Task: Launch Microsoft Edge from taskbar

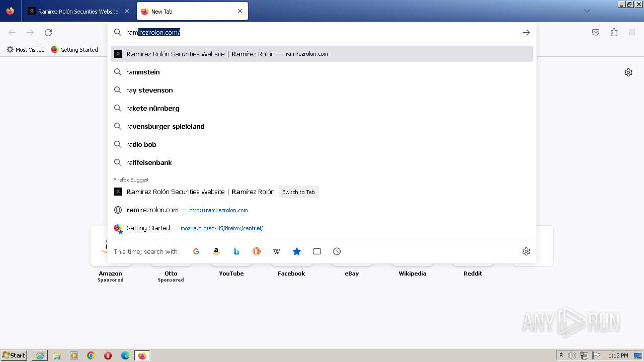Action: [x=125, y=355]
